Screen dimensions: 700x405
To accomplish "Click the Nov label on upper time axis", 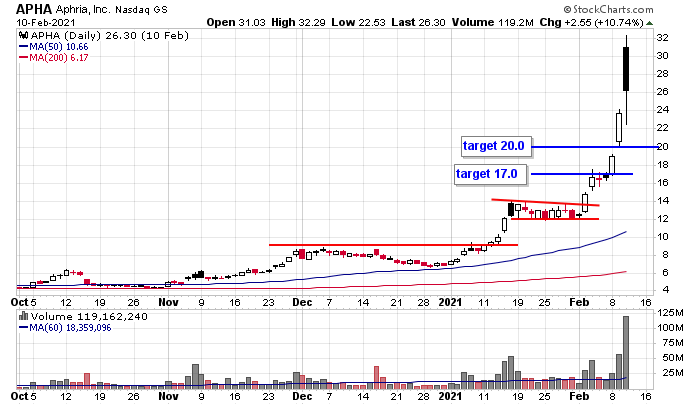I will pos(168,302).
